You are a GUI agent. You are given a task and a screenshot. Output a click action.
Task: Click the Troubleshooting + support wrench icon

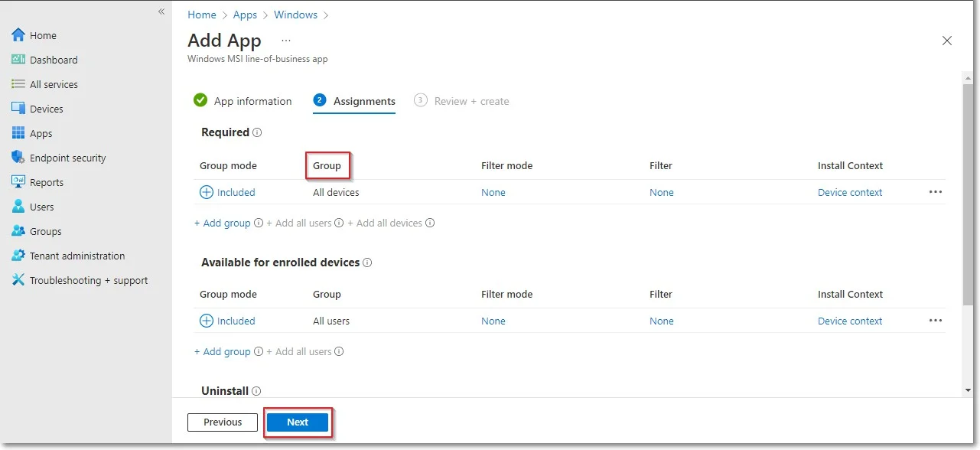click(x=18, y=280)
